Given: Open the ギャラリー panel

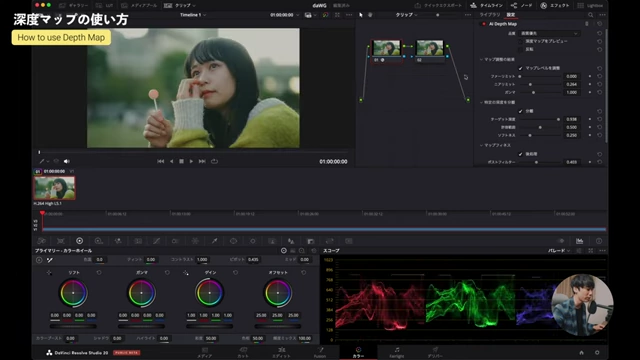Looking at the screenshot, I should [x=74, y=5].
